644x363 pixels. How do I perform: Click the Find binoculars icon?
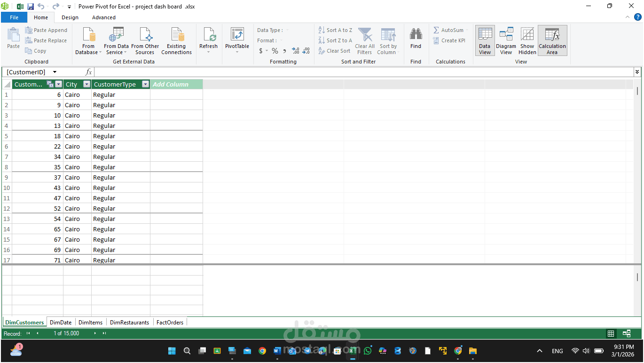pyautogui.click(x=416, y=35)
